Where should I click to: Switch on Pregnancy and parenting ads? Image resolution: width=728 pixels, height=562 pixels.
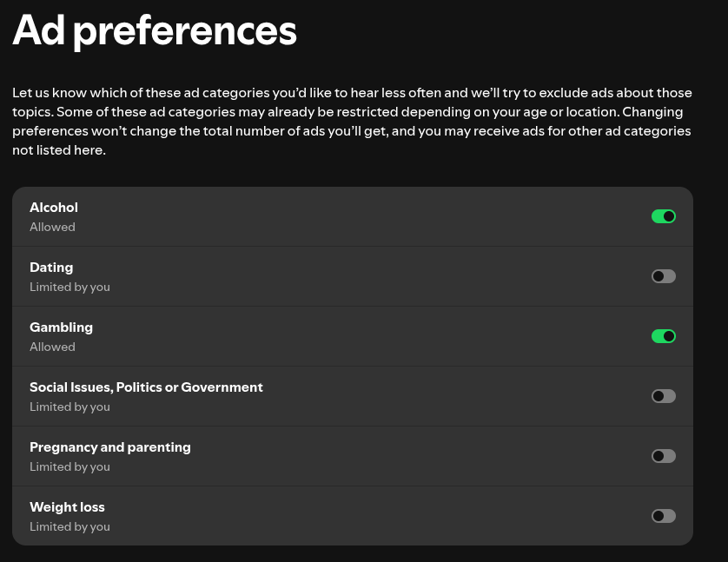[x=664, y=456]
